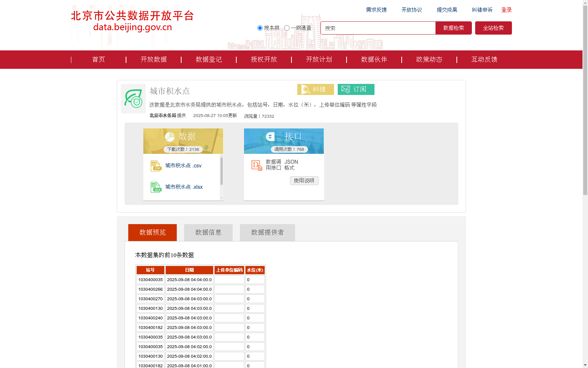
Task: Click the 登录 login link
Action: (x=506, y=10)
